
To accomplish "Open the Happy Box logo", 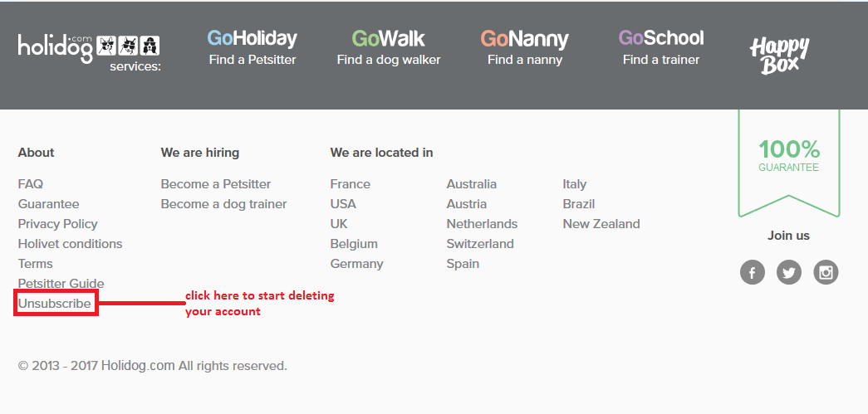I will click(x=778, y=56).
